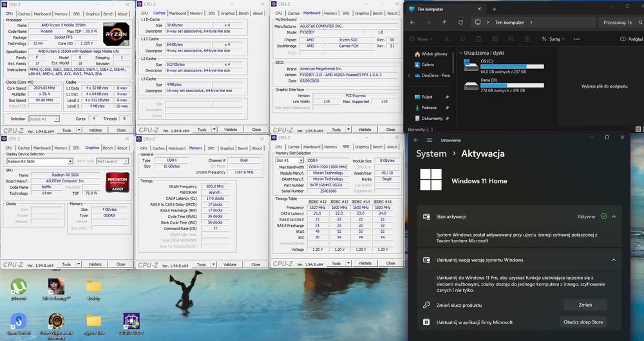This screenshot has width=644, height=341.
Task: Click Tools button in the Mainboard window
Action: (336, 130)
